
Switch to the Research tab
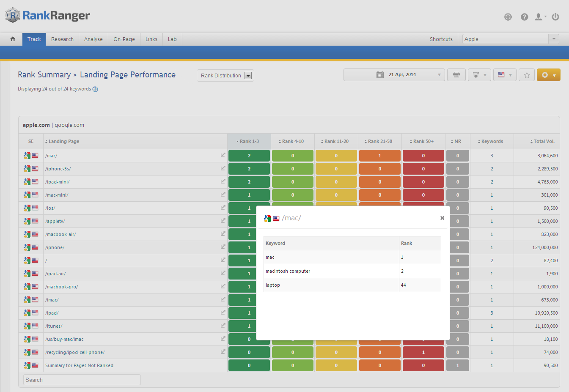[62, 39]
